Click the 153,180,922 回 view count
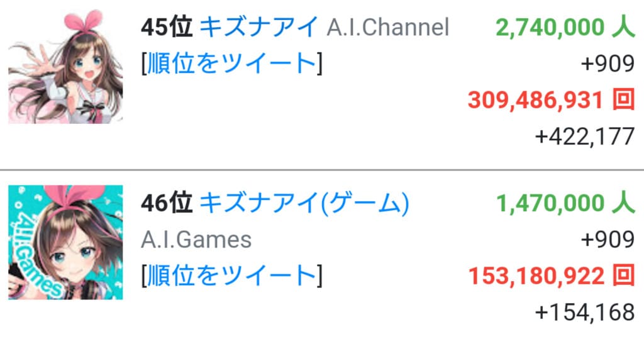Image resolution: width=644 pixels, height=339 pixels. coord(552,275)
